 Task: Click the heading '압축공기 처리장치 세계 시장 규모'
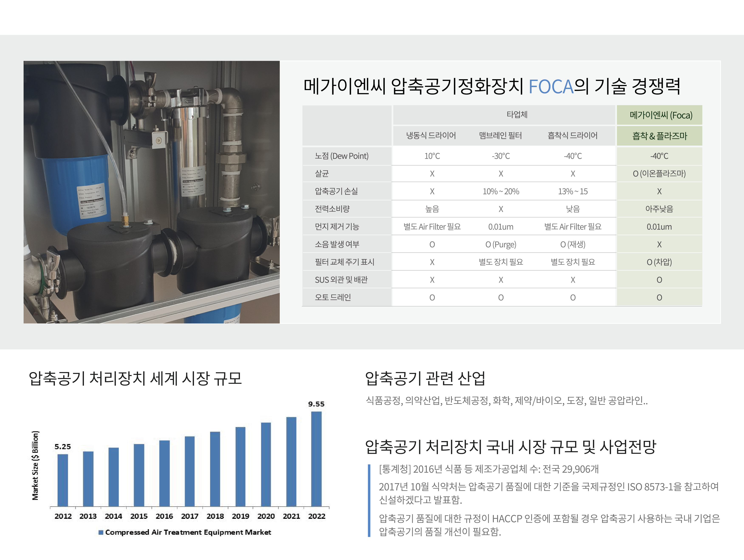(135, 378)
